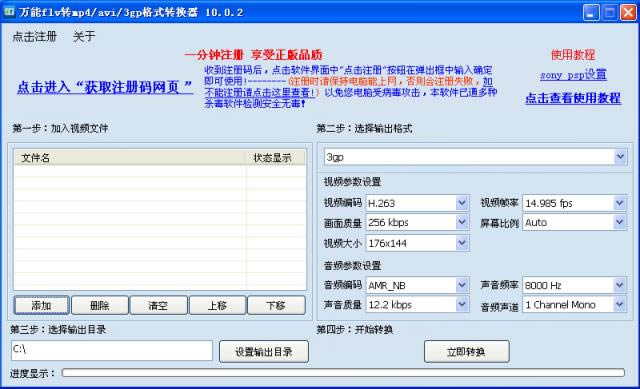Expand the 3gp output format dropdown
Viewport: 640px width, 389px height.
coord(620,157)
